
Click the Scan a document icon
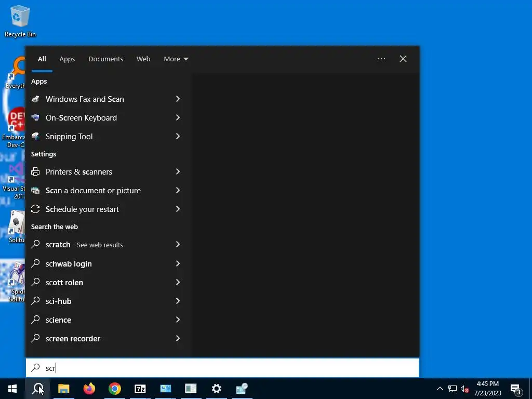click(35, 190)
